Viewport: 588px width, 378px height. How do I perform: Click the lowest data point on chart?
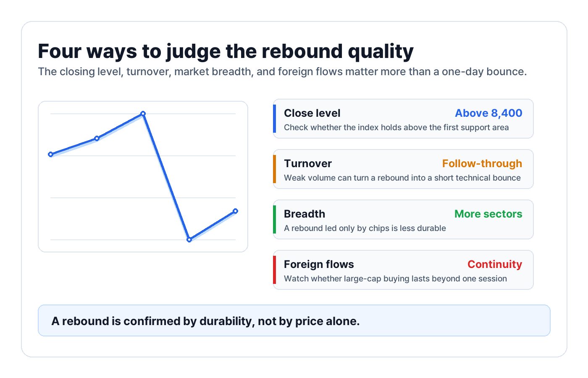pos(189,239)
